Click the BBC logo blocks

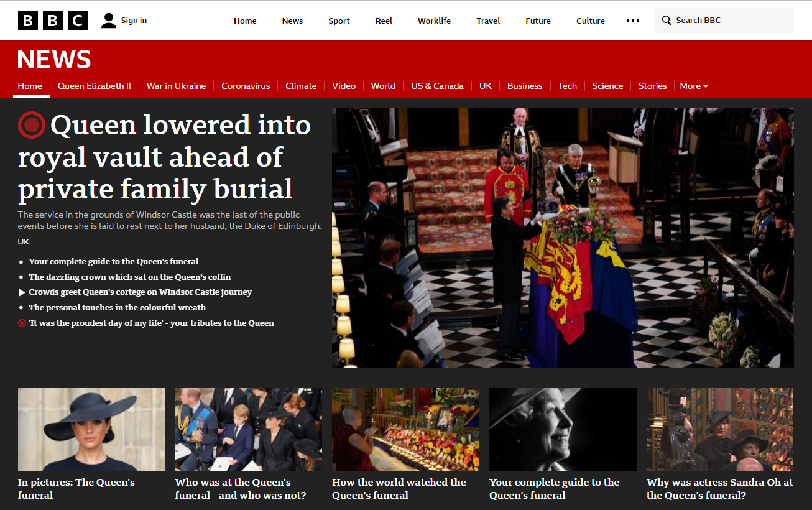point(53,21)
